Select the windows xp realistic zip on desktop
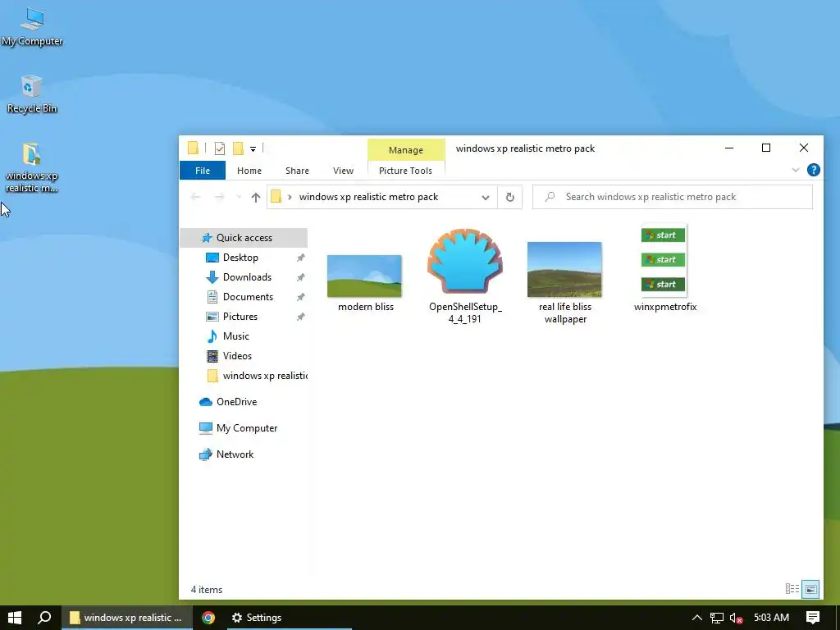This screenshot has height=630, width=840. 32,167
